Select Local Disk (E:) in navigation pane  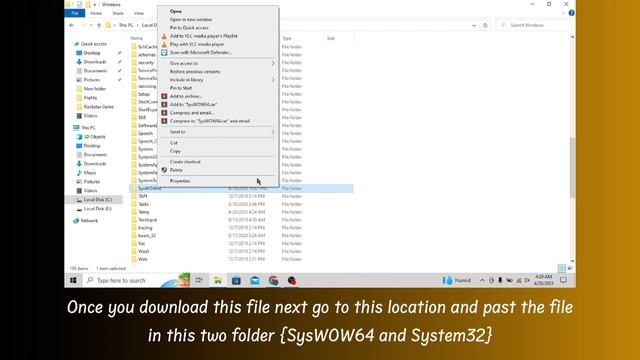coord(97,209)
